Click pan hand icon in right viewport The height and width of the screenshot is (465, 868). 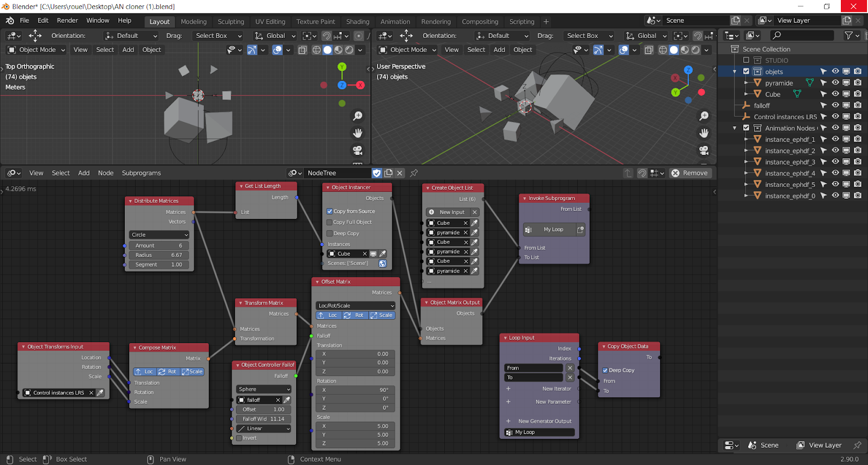pos(704,133)
